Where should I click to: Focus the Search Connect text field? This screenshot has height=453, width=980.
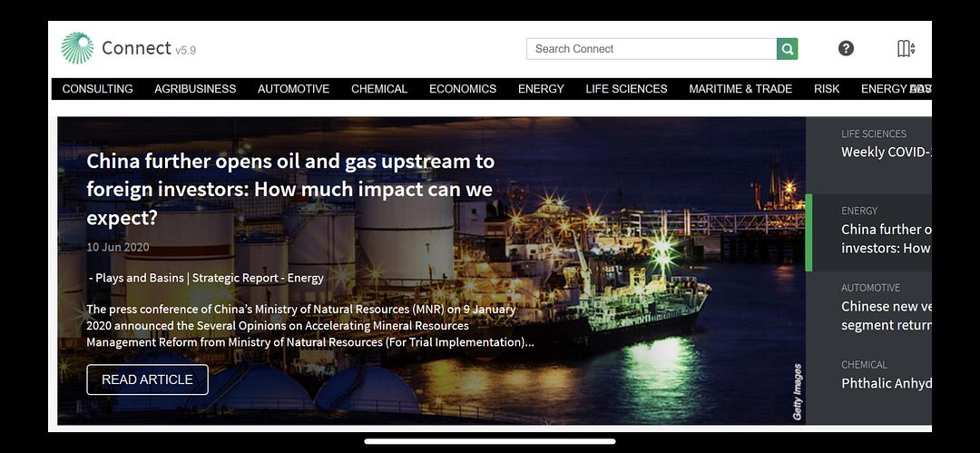[651, 49]
